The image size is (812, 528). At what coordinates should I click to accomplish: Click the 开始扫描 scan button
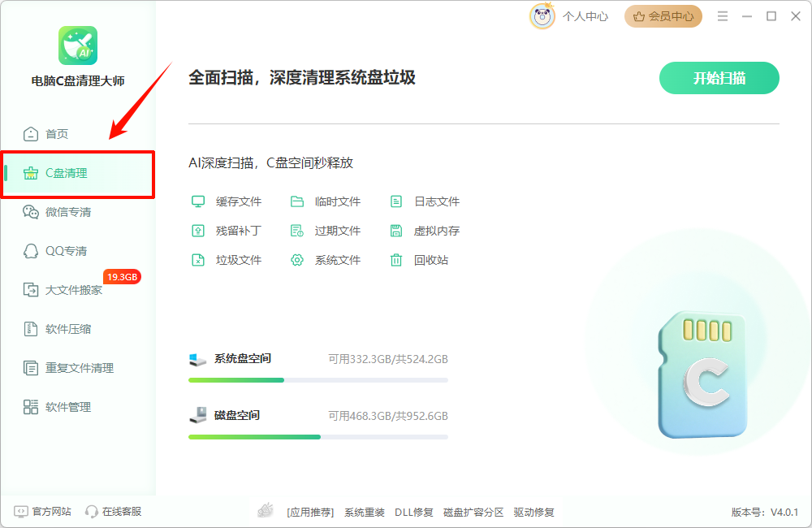point(719,77)
